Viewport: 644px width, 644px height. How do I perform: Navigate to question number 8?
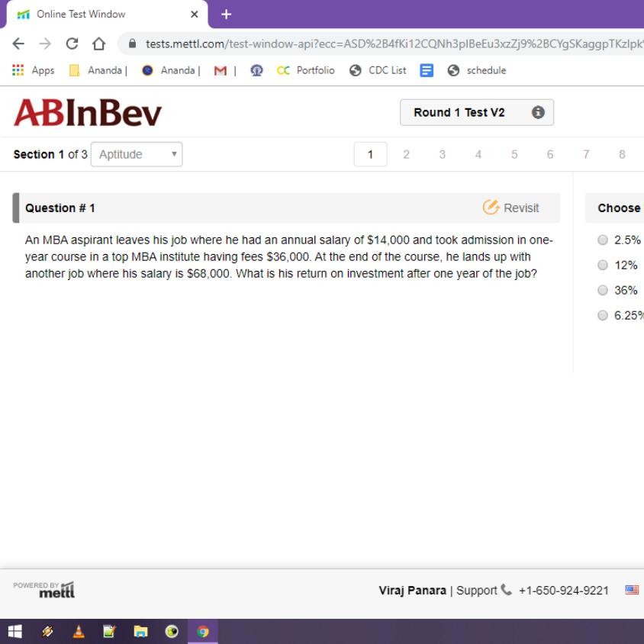(x=622, y=154)
